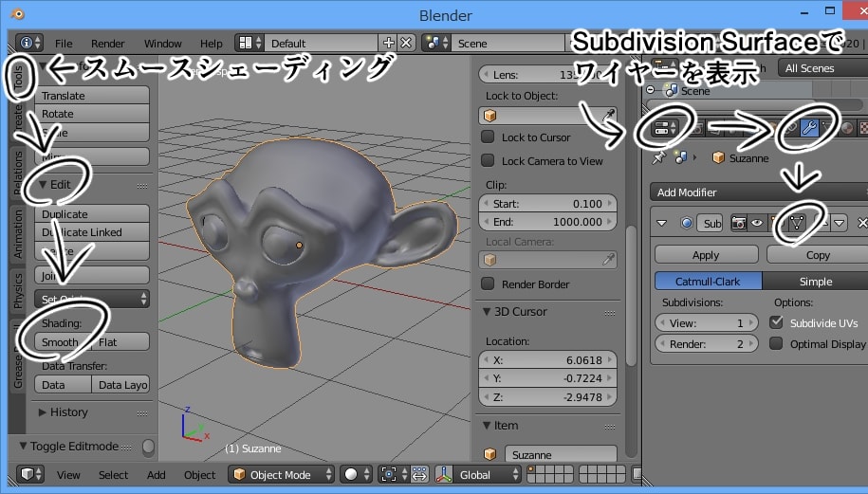
Task: Select Catmull-Clark subdivision type
Action: [x=708, y=281]
